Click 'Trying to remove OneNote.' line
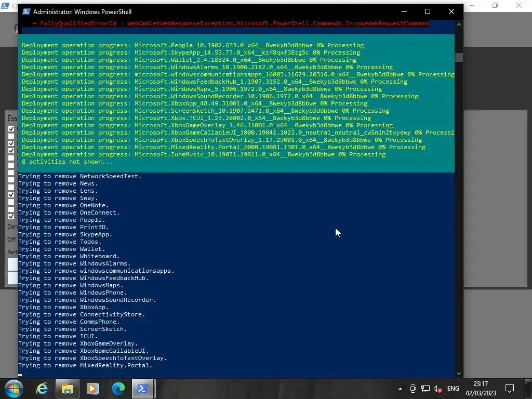This screenshot has width=532, height=399. [x=63, y=206]
